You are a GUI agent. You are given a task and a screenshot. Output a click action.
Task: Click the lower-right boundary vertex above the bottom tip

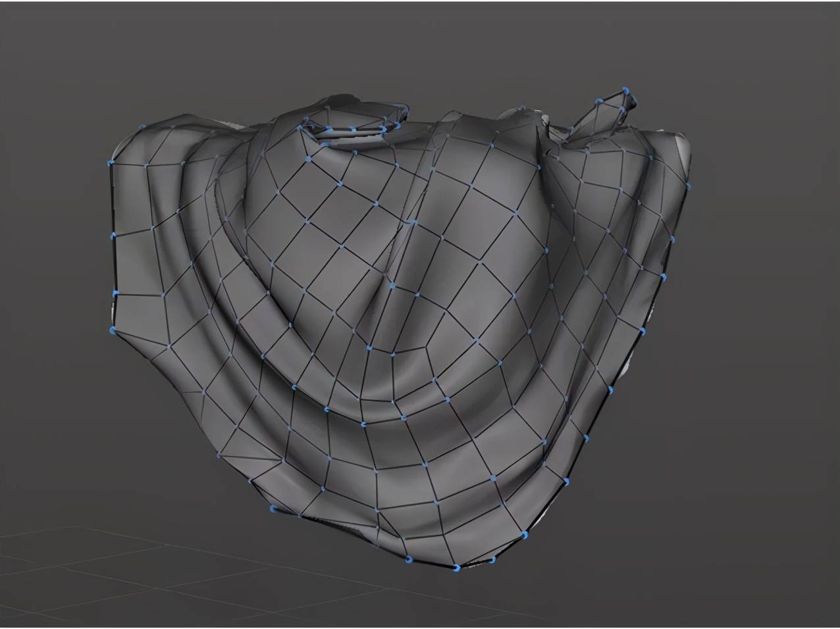(525, 535)
